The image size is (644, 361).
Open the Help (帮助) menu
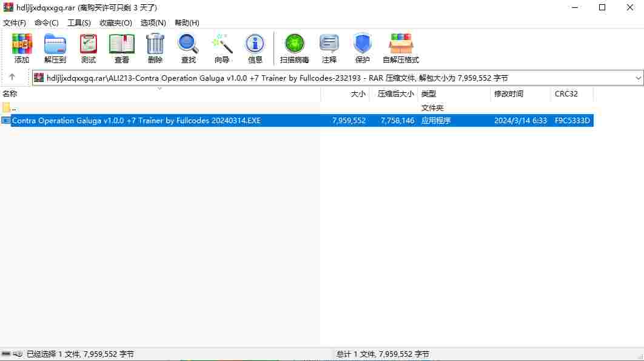[187, 22]
